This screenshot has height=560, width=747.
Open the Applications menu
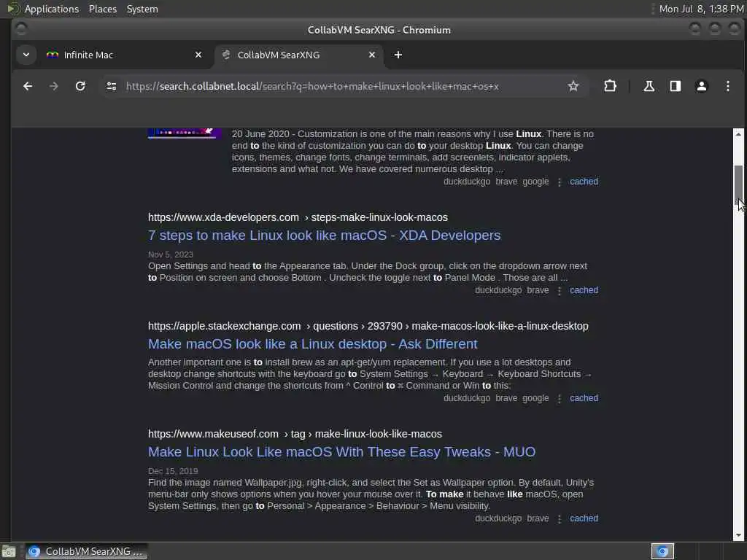tap(52, 9)
